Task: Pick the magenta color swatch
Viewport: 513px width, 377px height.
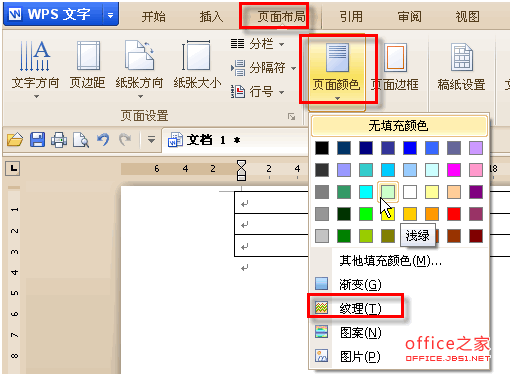Action: [454, 170]
